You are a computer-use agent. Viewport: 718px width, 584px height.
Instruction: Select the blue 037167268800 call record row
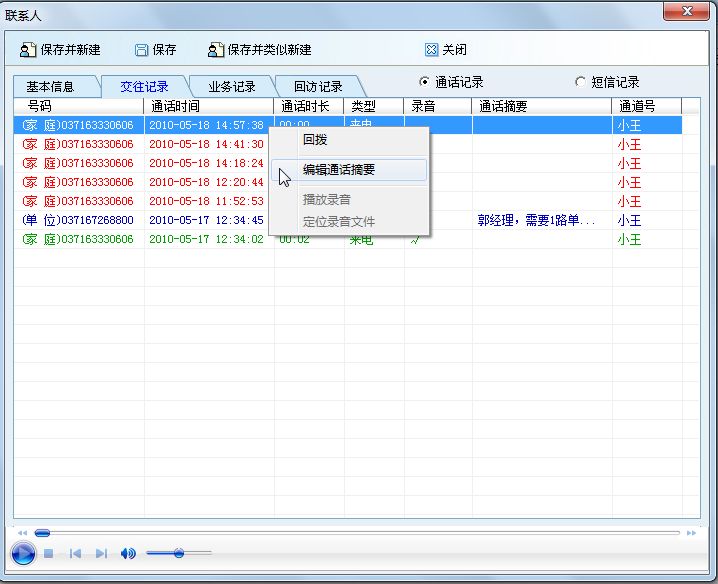point(78,220)
